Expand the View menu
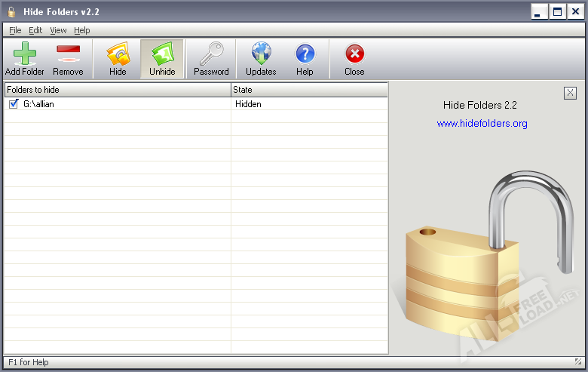588x372 pixels. [58, 30]
